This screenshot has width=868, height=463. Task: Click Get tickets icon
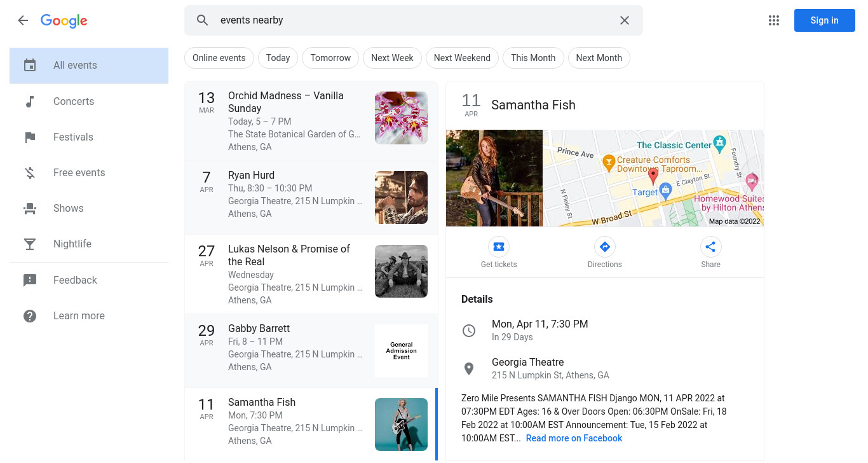point(499,247)
